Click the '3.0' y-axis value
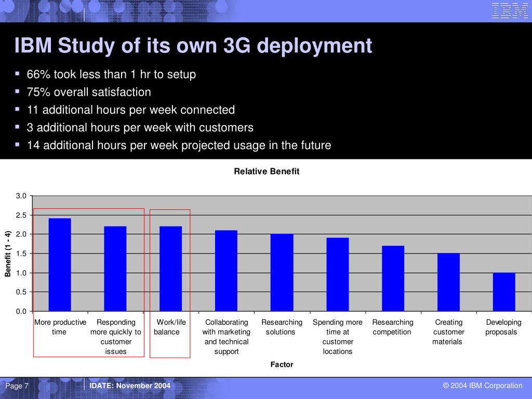 pos(21,196)
